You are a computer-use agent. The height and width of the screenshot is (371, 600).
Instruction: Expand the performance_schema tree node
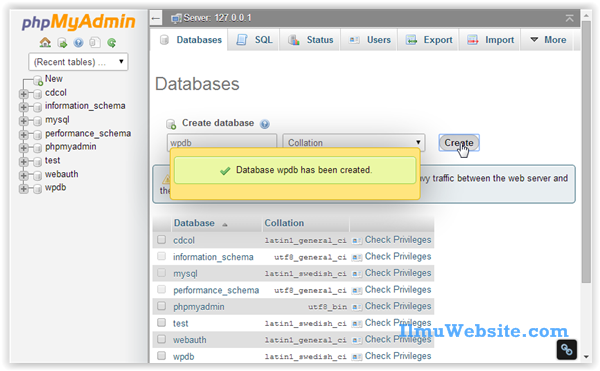(23, 135)
